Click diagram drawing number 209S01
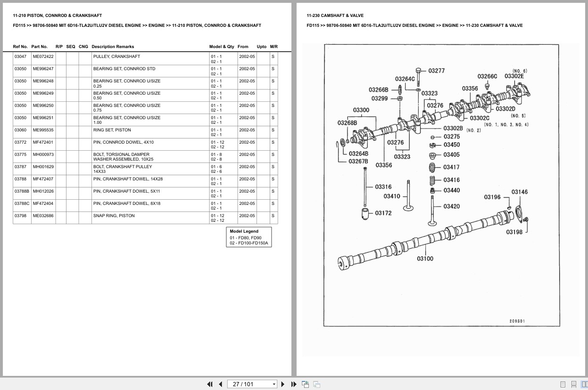Viewport: 588px width, 390px height. click(517, 321)
